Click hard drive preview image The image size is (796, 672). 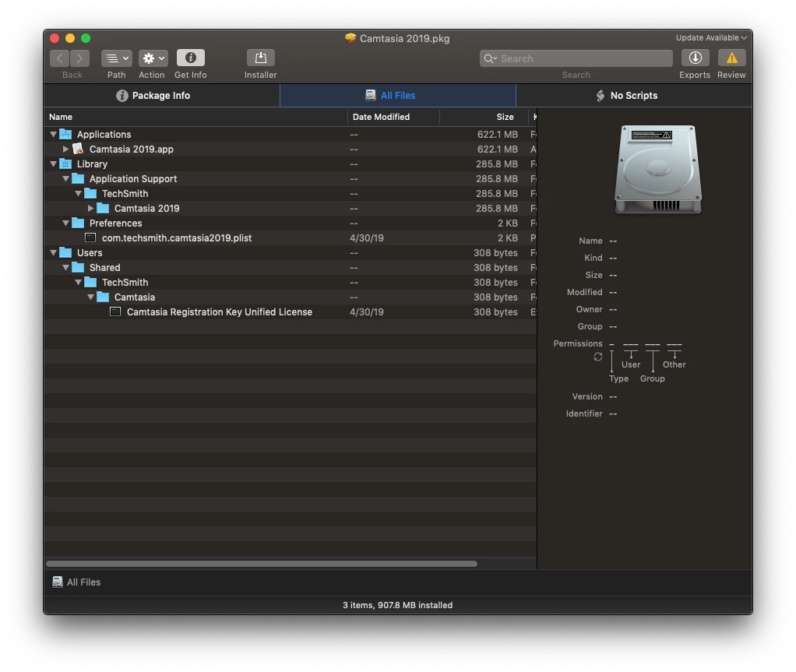click(x=658, y=169)
